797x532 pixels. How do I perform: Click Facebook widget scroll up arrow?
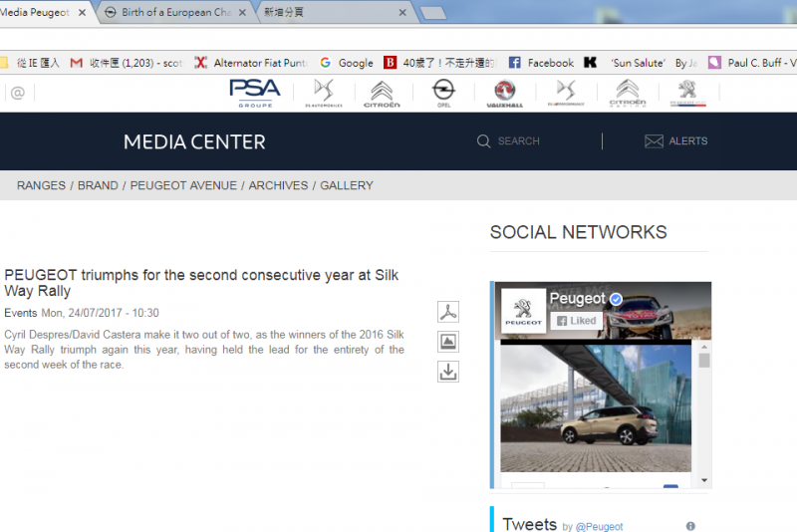coord(704,347)
